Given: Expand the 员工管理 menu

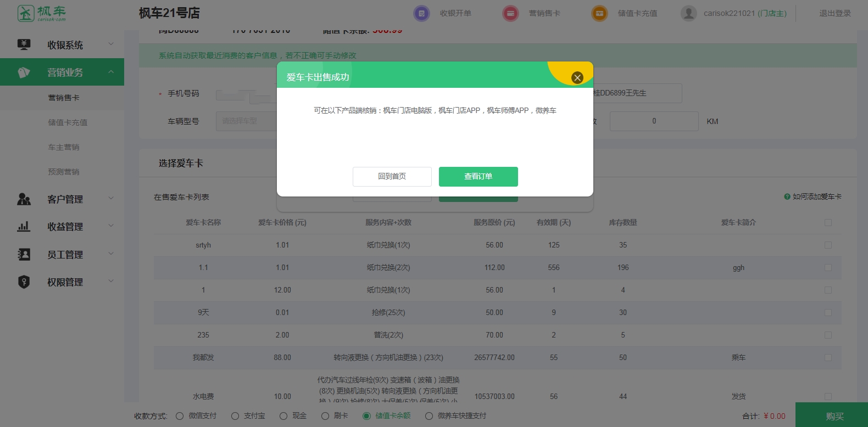Looking at the screenshot, I should (65, 255).
